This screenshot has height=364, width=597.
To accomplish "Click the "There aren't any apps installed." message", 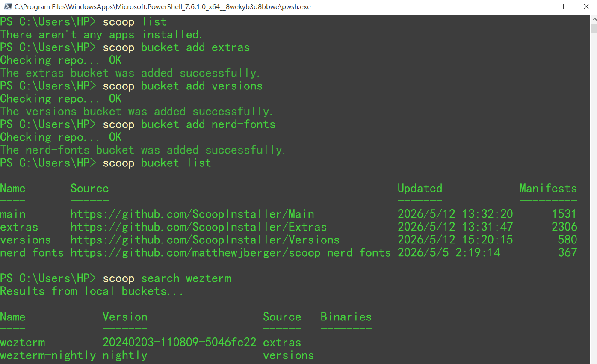I will (101, 35).
